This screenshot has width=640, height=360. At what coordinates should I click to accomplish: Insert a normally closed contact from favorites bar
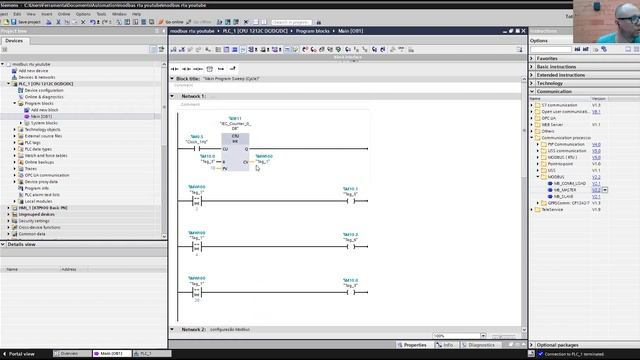187,69
